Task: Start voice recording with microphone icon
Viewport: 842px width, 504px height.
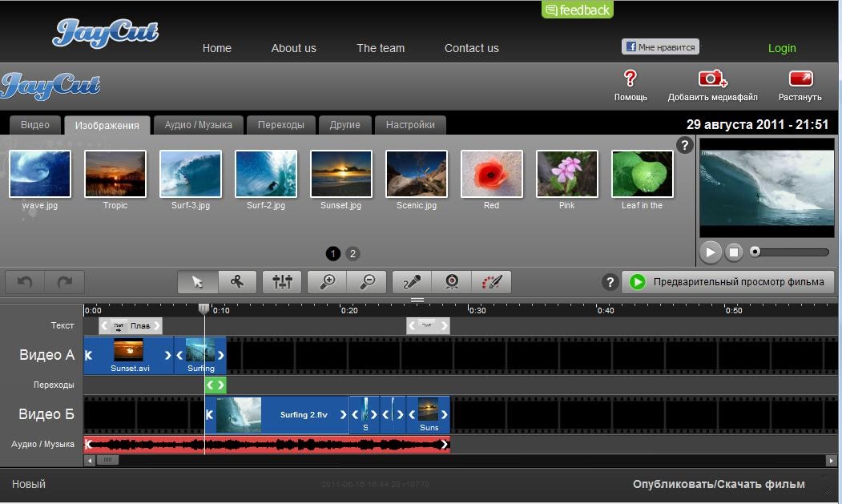Action: [412, 281]
